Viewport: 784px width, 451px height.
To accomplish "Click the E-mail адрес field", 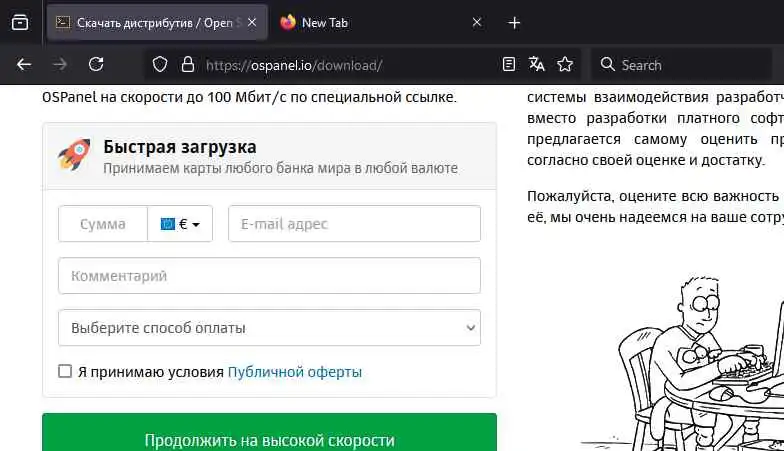I will 354,224.
